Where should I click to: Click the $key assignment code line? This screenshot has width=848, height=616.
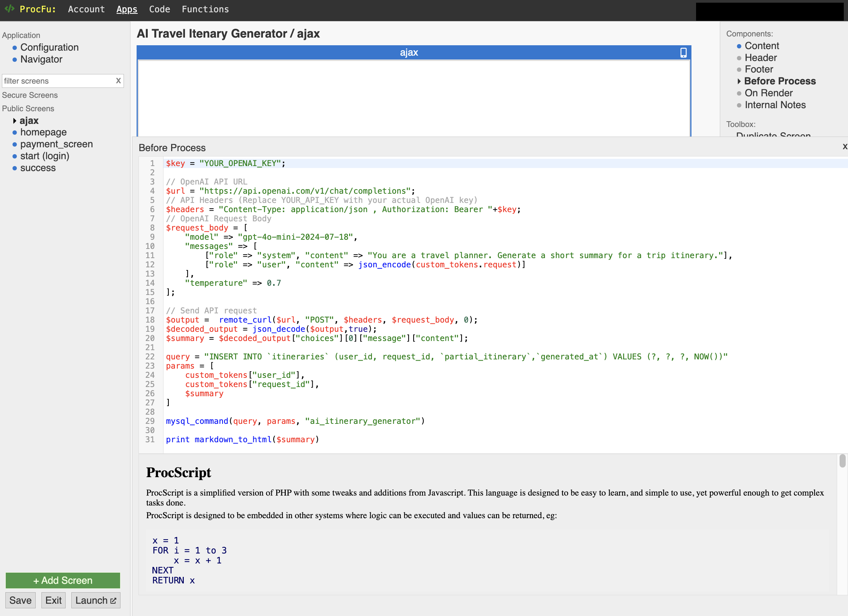coord(226,163)
